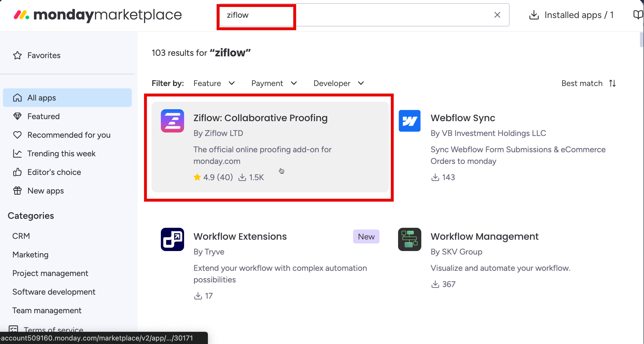Viewport: 644px width, 344px height.
Task: Expand the Feature filter dropdown
Action: (214, 83)
